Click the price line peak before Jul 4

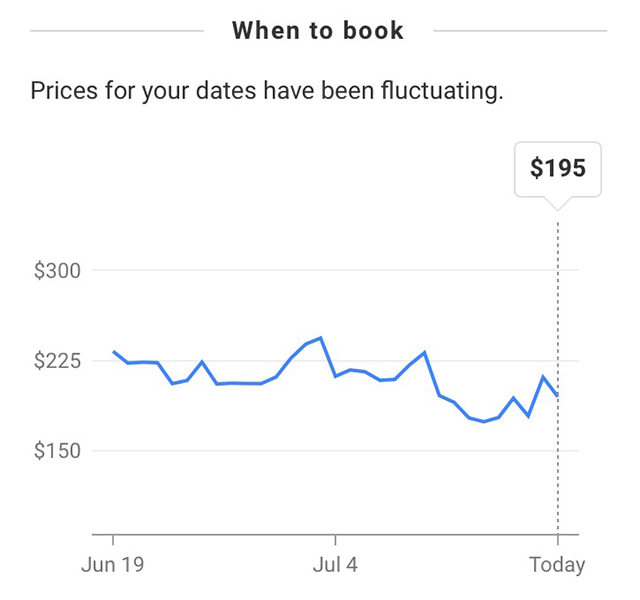[321, 338]
